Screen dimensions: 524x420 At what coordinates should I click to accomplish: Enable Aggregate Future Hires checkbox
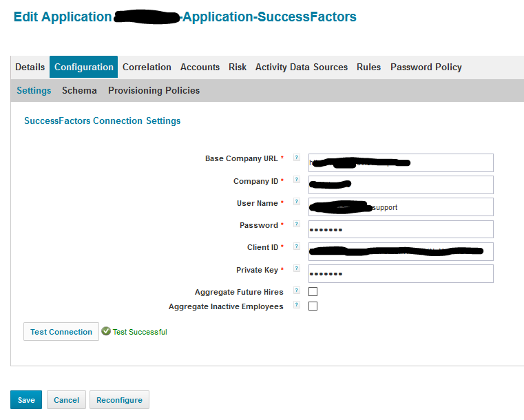313,292
